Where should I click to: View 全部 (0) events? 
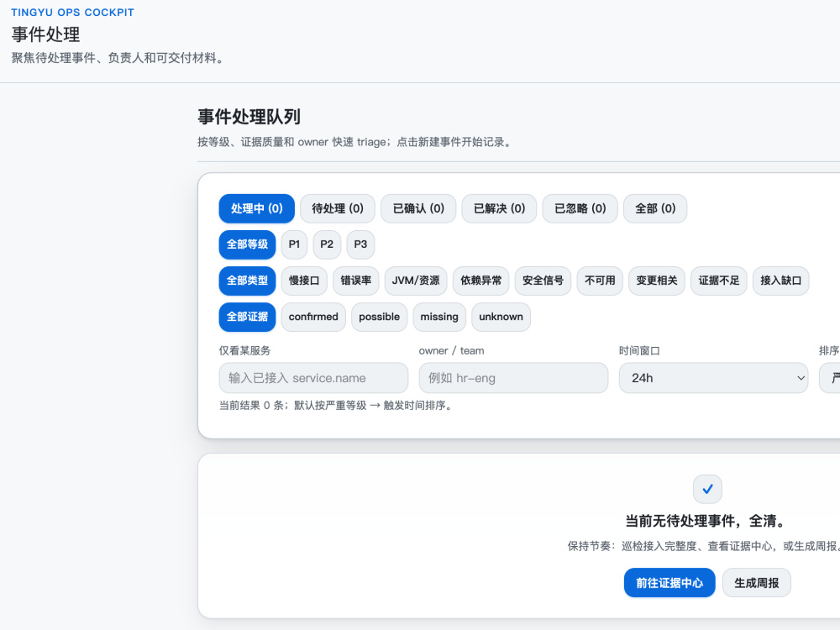655,208
